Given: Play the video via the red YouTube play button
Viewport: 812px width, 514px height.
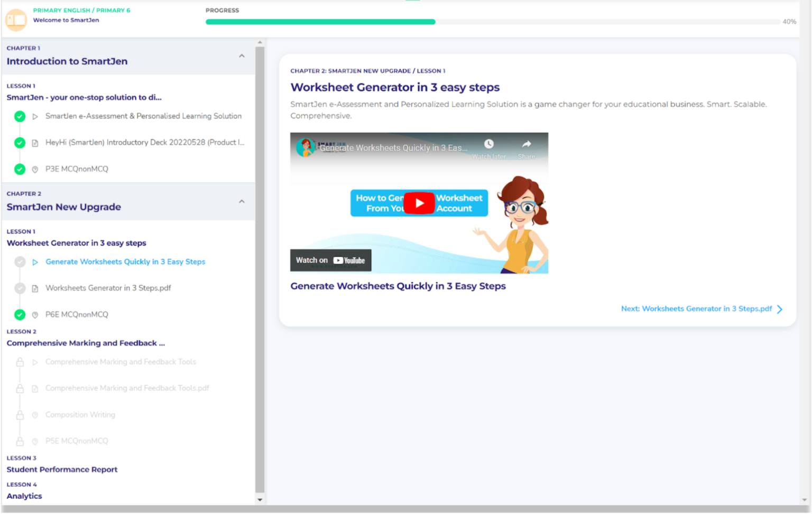Looking at the screenshot, I should tap(419, 203).
